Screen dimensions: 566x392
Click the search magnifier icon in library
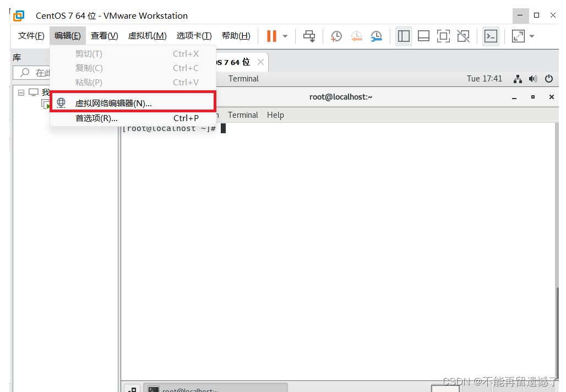[25, 73]
